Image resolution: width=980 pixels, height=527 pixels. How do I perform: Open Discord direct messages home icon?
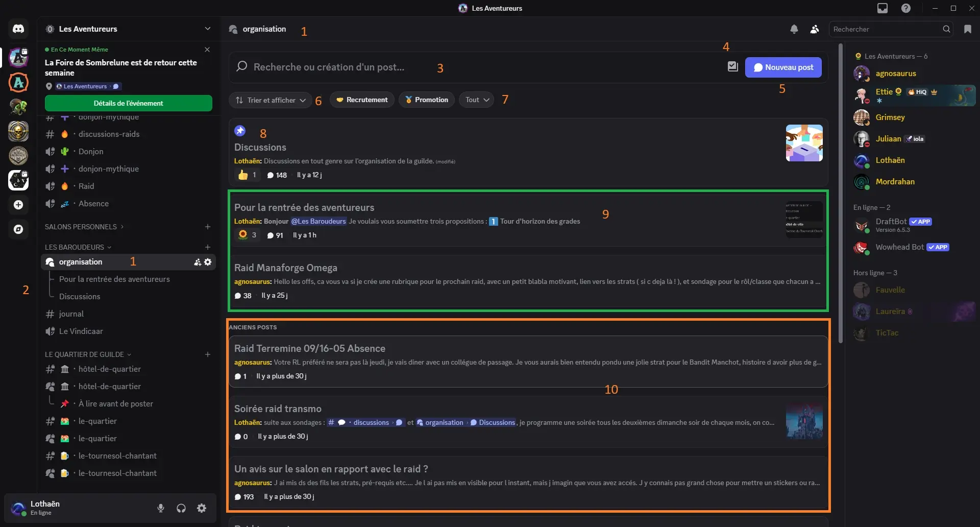click(18, 29)
